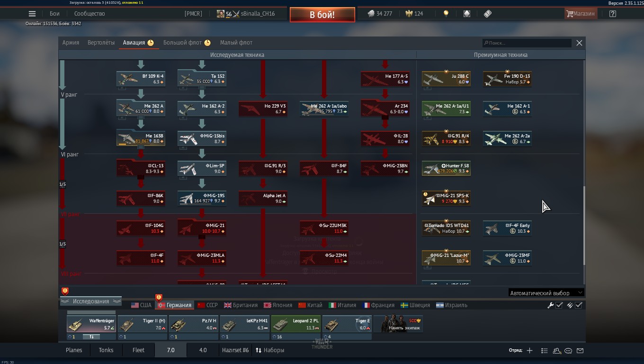The width and height of the screenshot is (644, 364).
Task: Click the В бой! battle button
Action: point(322,15)
